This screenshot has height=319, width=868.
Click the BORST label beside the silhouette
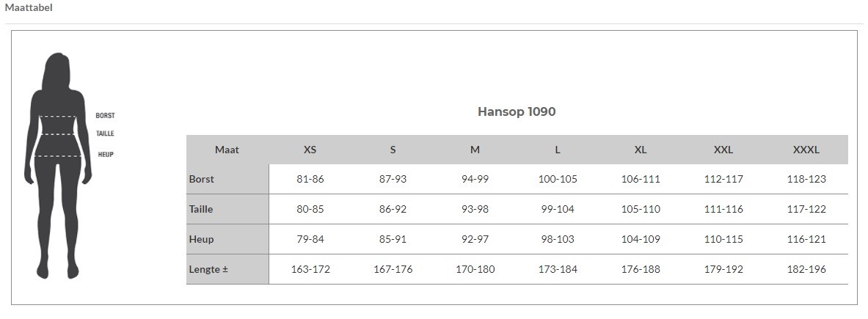coord(105,116)
